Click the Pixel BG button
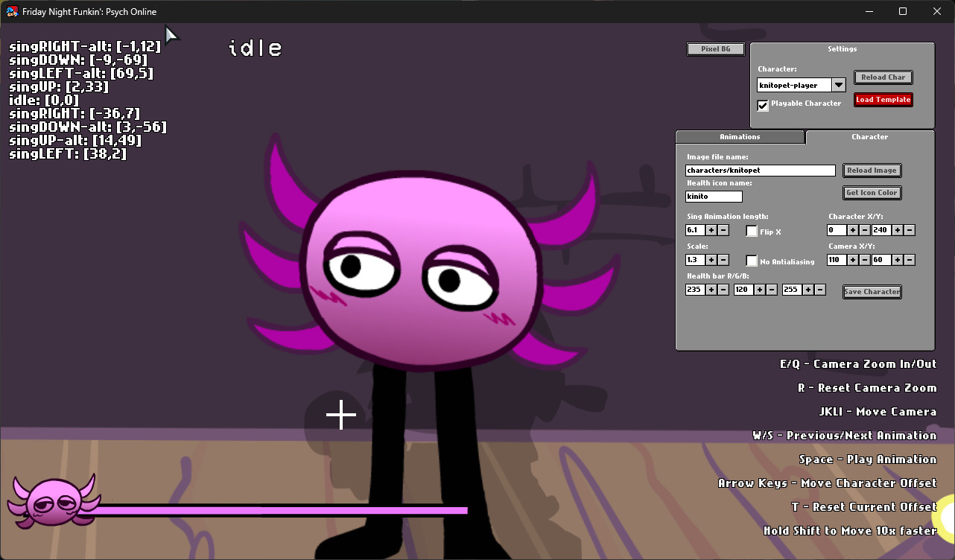This screenshot has width=955, height=560. 716,49
